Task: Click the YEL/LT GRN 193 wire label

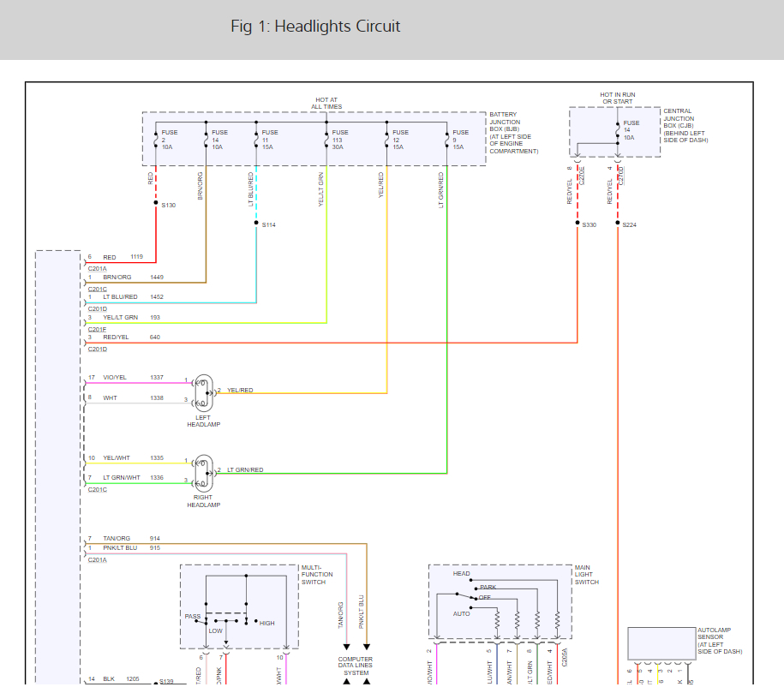Action: coord(131,318)
